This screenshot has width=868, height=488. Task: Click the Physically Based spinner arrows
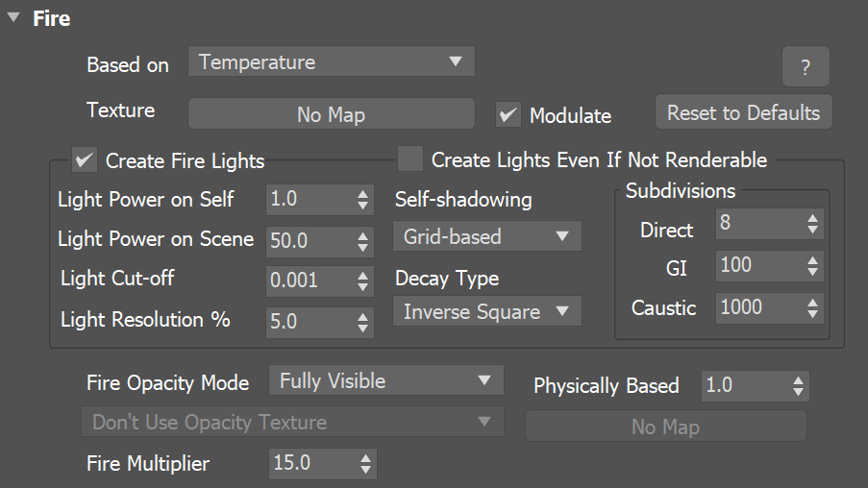point(798,386)
